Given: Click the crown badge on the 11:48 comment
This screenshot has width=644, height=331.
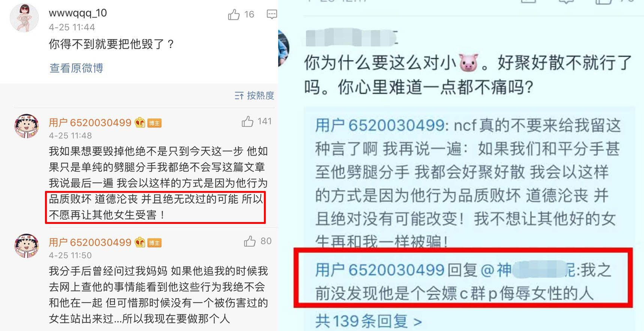Looking at the screenshot, I should [140, 122].
